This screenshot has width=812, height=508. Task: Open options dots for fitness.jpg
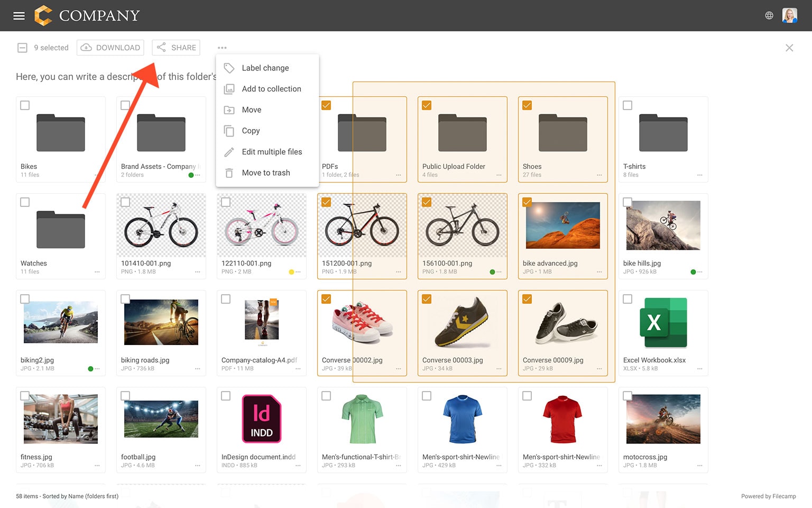97,466
